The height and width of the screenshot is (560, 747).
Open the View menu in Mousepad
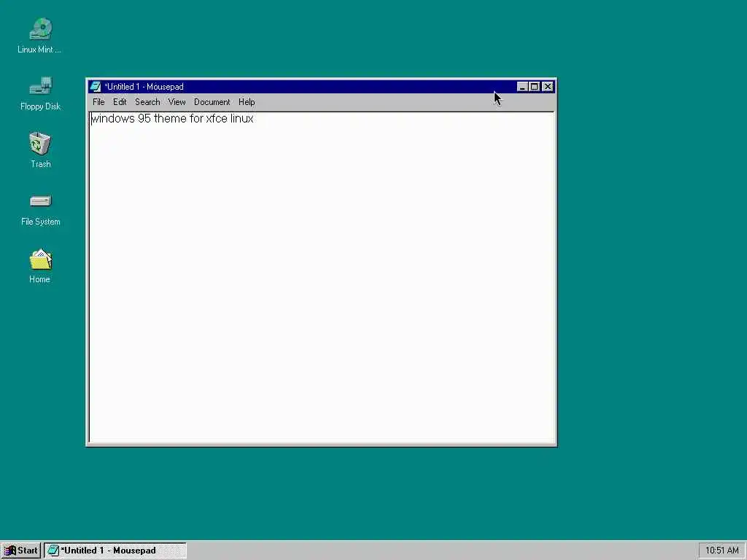(177, 102)
